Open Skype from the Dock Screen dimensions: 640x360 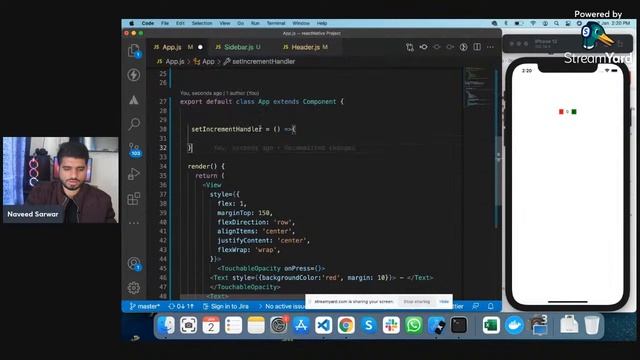pyautogui.click(x=369, y=325)
